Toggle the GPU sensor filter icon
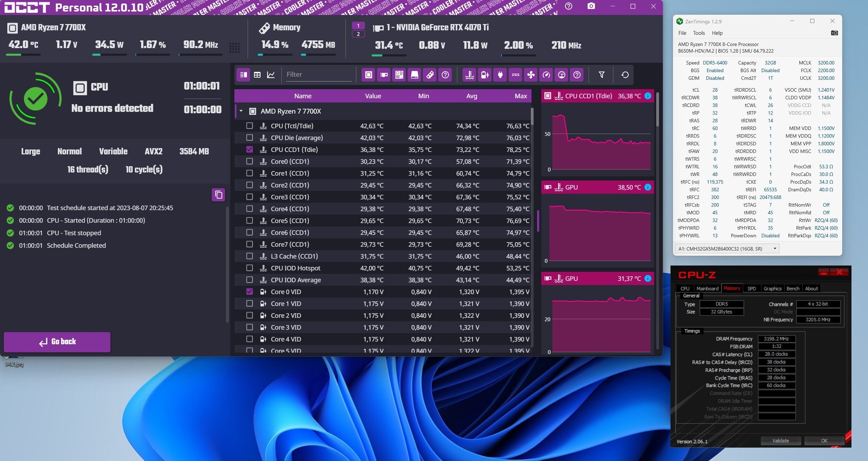 pyautogui.click(x=384, y=75)
